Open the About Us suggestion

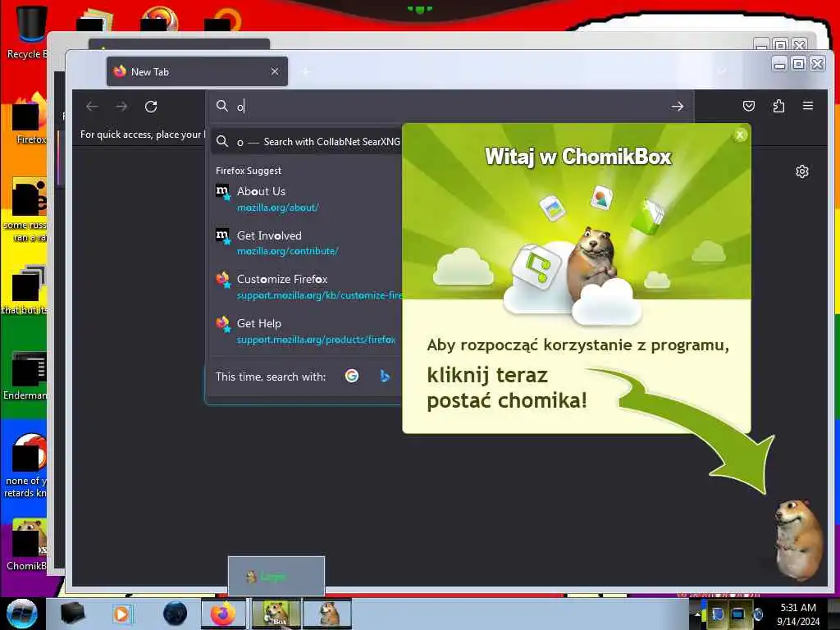(x=307, y=199)
